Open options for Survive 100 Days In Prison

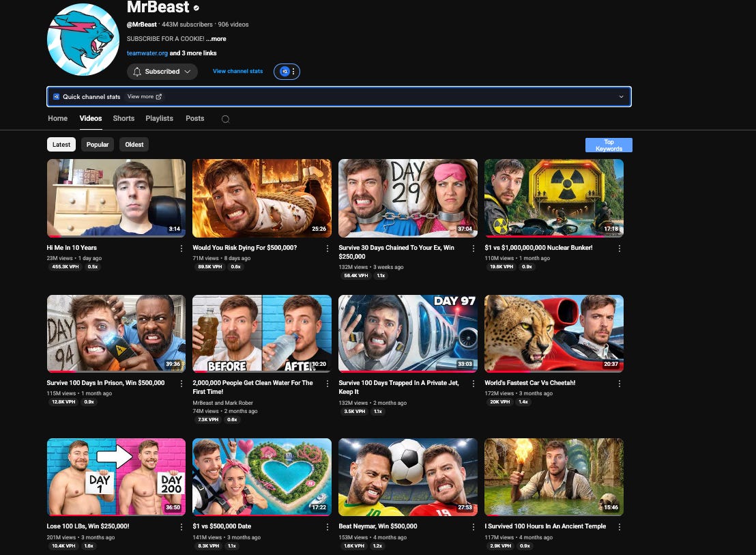(181, 384)
